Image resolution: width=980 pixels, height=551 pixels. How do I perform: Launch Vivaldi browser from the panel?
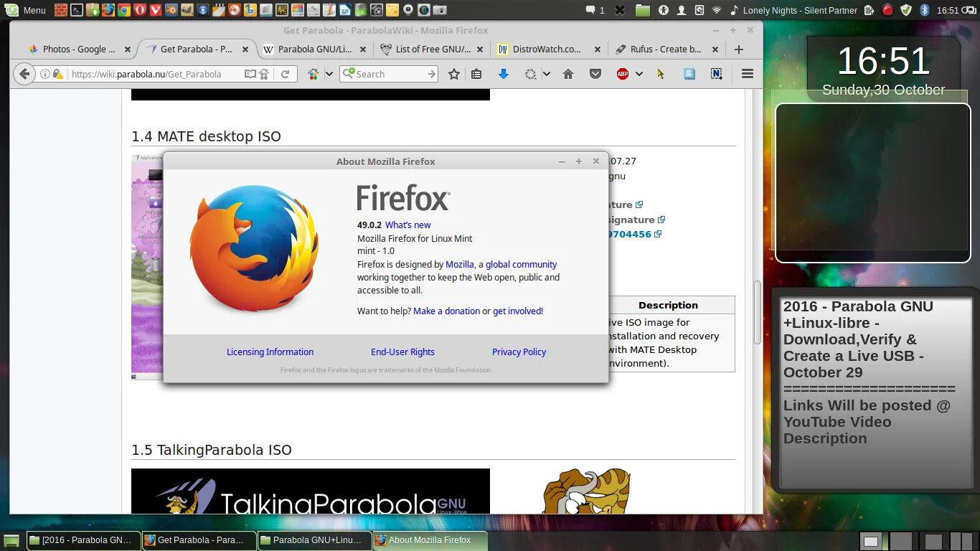pyautogui.click(x=155, y=10)
